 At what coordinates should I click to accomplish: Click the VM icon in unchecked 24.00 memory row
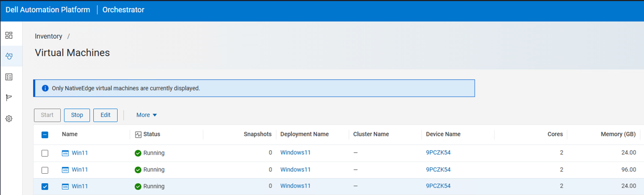point(66,153)
